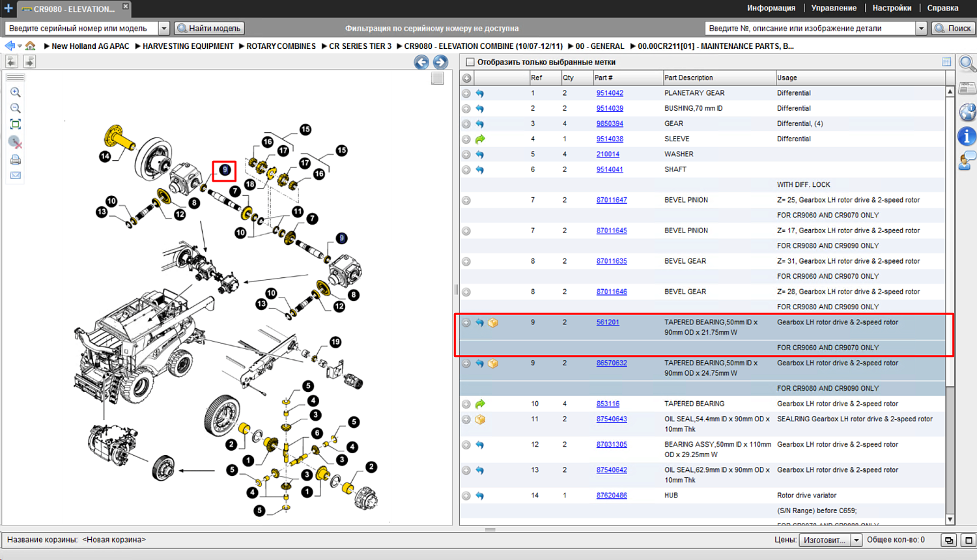977x560 pixels.
Task: Go to the home catalog icon
Action: 31,46
